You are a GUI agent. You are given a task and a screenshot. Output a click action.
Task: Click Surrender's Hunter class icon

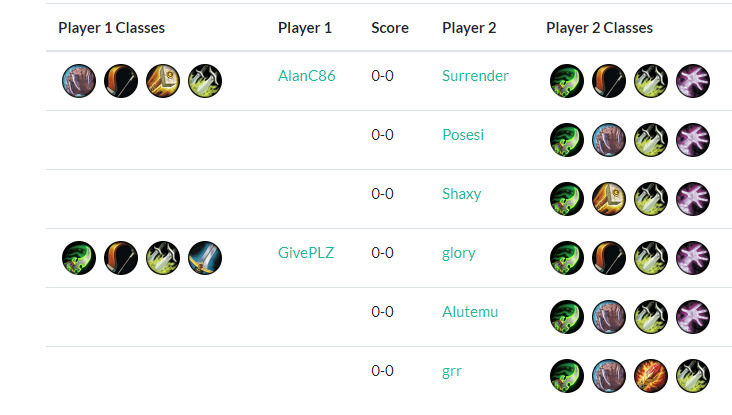[x=609, y=81]
